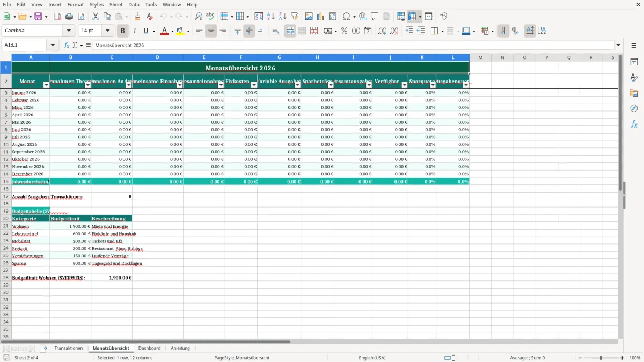Insert a comment
The image size is (644, 362).
(375, 17)
